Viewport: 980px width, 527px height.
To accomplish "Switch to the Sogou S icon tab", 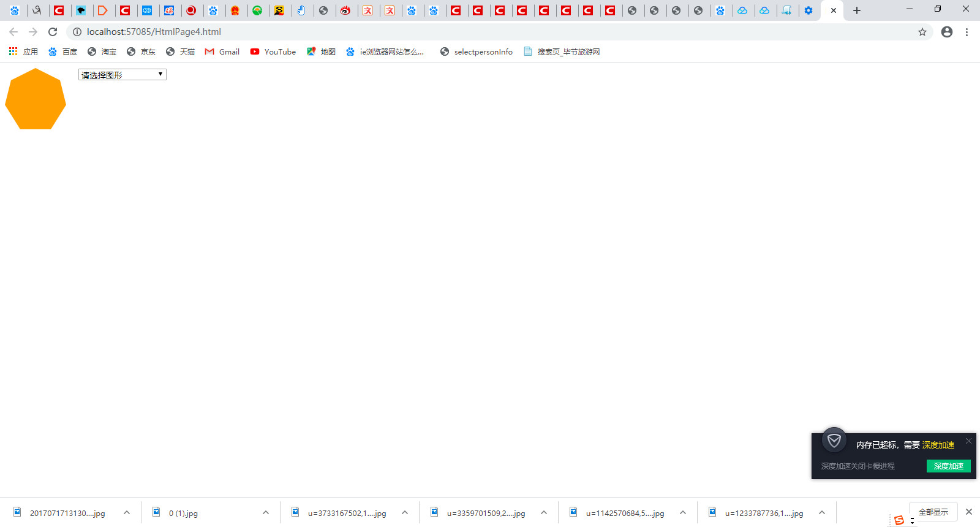I will tap(279, 10).
